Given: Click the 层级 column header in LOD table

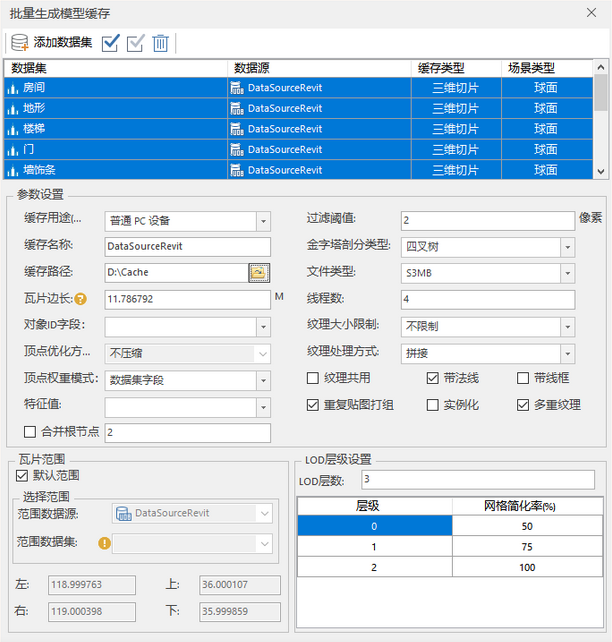Looking at the screenshot, I should [375, 506].
